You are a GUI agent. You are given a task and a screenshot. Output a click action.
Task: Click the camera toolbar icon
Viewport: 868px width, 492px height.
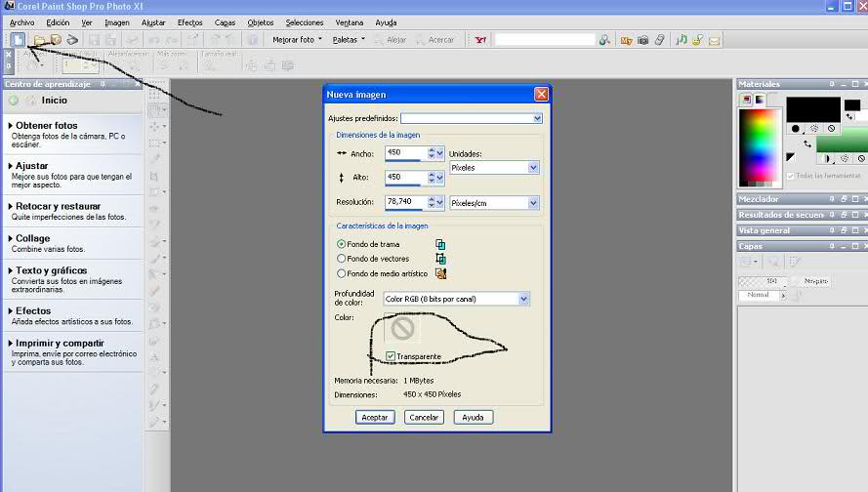[642, 40]
